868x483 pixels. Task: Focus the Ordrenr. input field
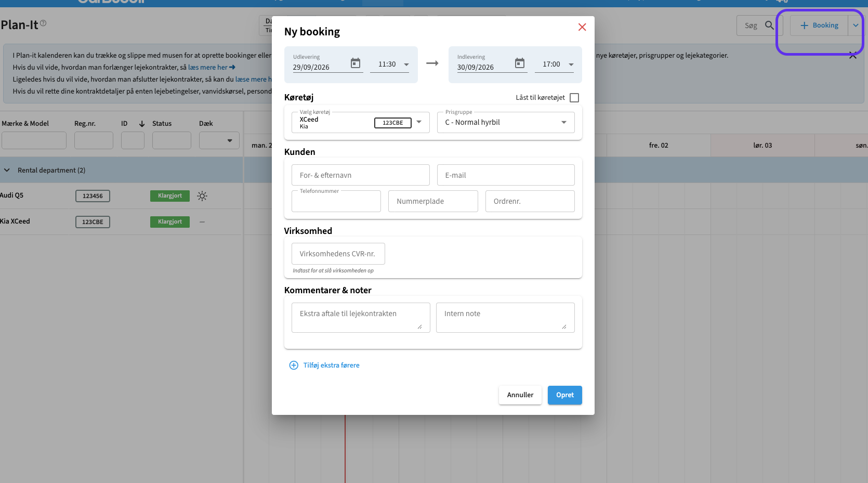[x=530, y=201]
